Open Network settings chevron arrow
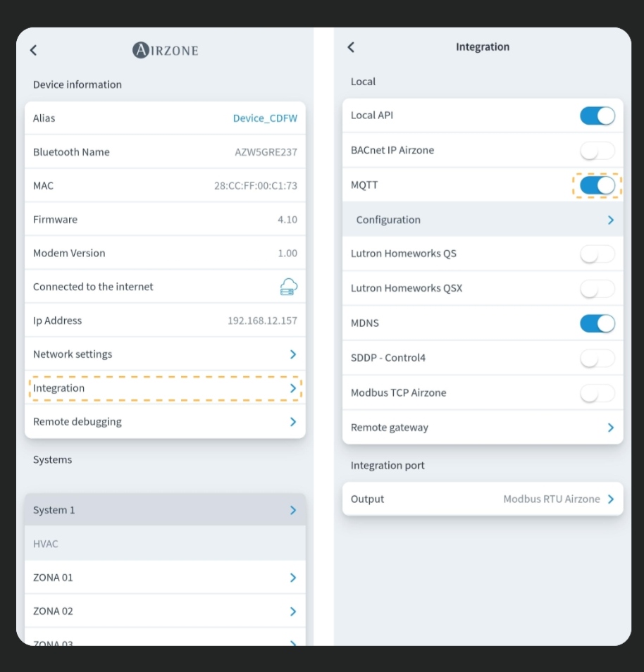644x672 pixels. pos(293,354)
